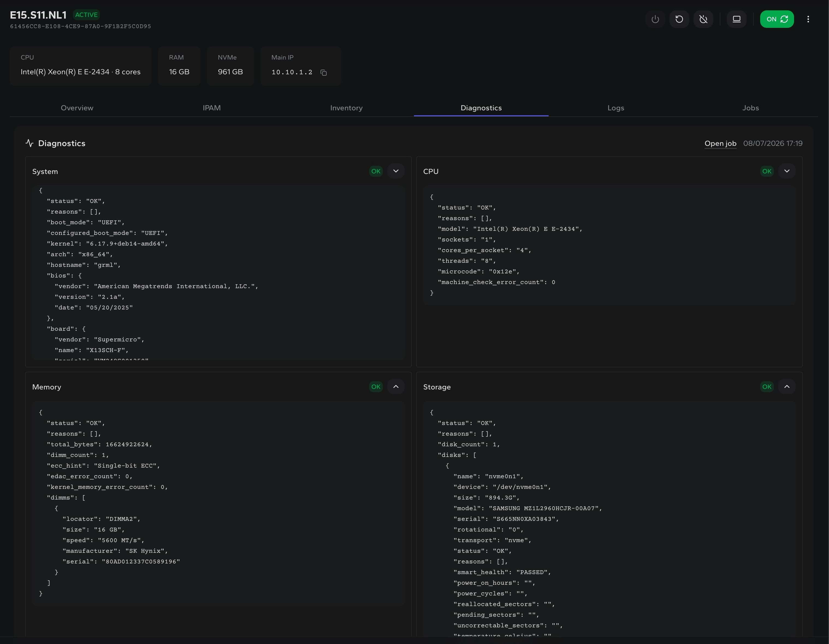Open the Jobs tab

pos(750,108)
